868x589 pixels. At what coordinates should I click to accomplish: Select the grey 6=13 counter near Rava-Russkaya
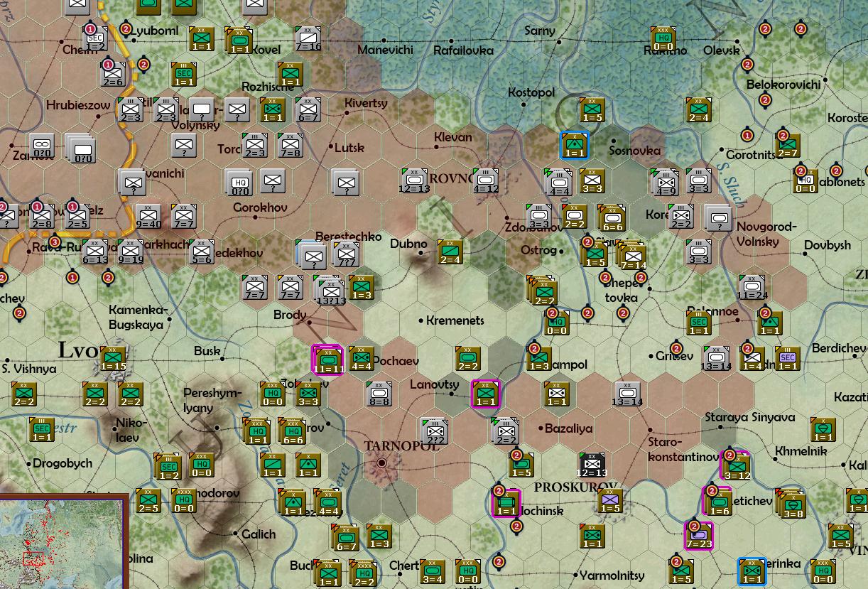tap(95, 252)
